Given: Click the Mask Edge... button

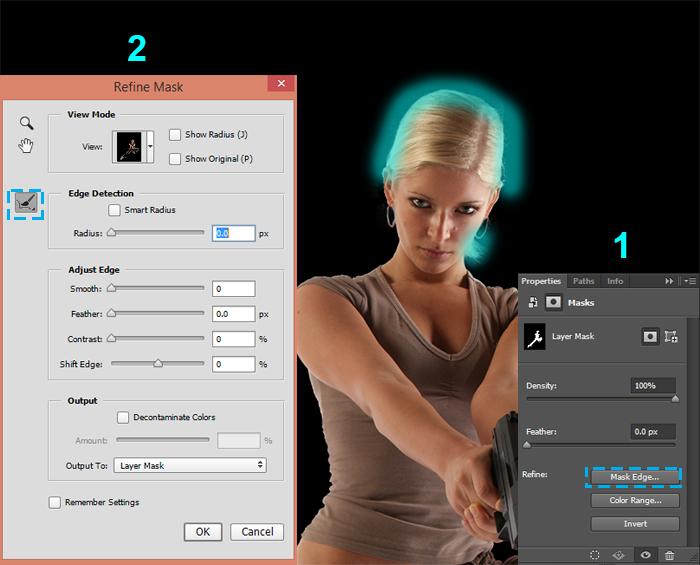Looking at the screenshot, I should pyautogui.click(x=634, y=477).
